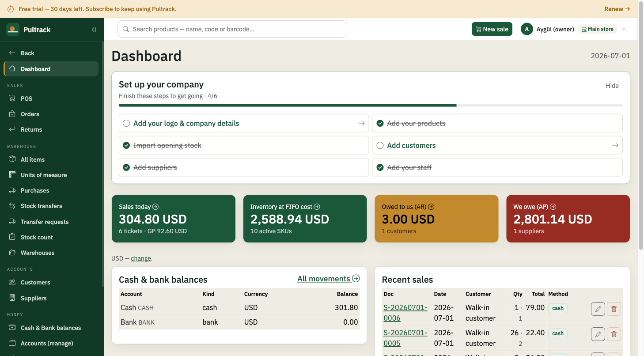Click the Purchases truck icon
The image size is (644, 356).
click(12, 190)
